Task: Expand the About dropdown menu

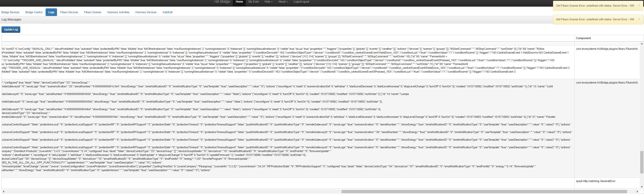Action: pos(283,2)
